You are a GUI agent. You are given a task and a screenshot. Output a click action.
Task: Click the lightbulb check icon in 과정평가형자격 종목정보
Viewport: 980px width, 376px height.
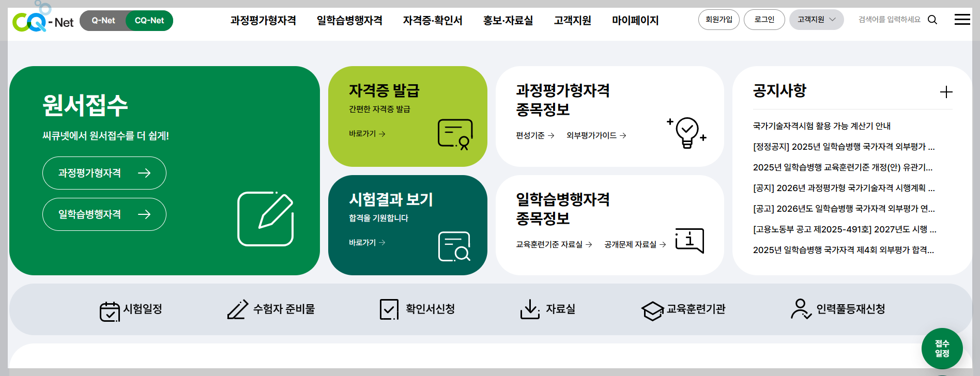pyautogui.click(x=687, y=132)
